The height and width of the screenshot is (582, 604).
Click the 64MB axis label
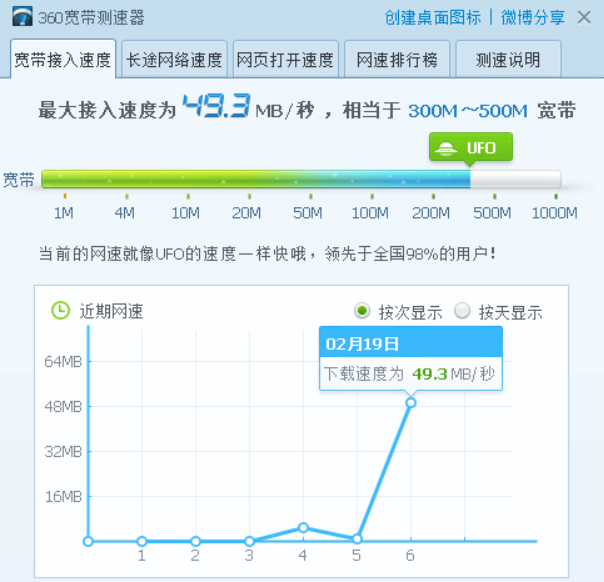(63, 362)
